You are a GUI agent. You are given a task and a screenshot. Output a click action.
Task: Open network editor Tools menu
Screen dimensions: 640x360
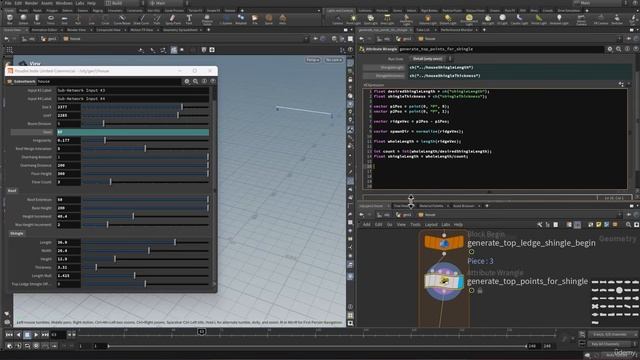pyautogui.click(x=415, y=224)
